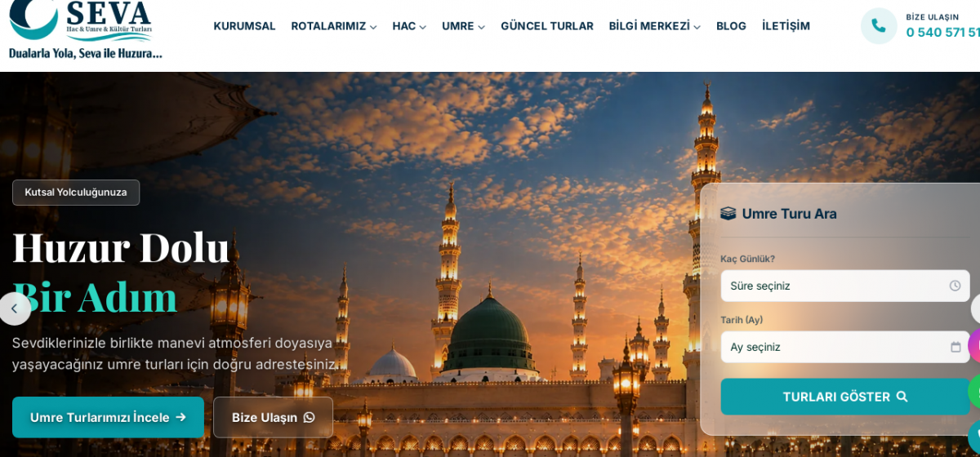Click the WhatsApp icon on Bize Ulaşın
Screen dimensions: 980x457
pos(309,418)
